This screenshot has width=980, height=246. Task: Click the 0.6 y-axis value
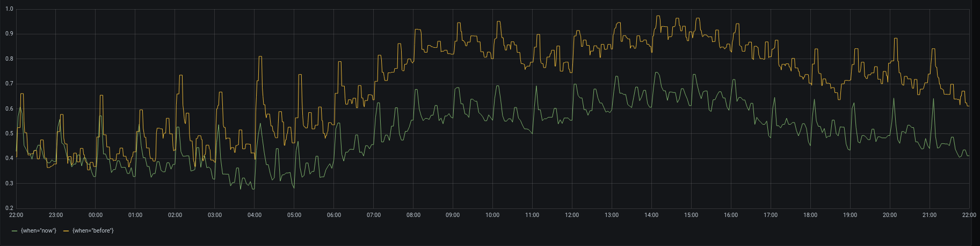10,108
